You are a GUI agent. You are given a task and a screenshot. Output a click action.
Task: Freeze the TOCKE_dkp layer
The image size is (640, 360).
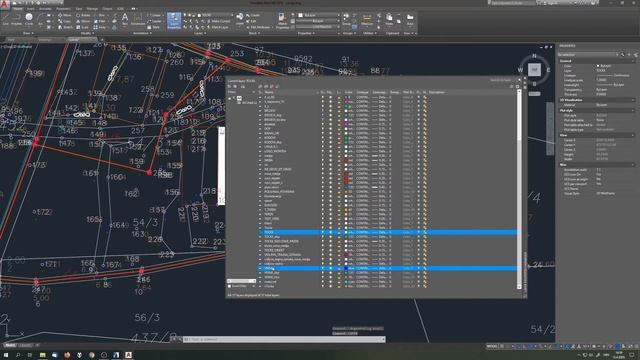331,237
